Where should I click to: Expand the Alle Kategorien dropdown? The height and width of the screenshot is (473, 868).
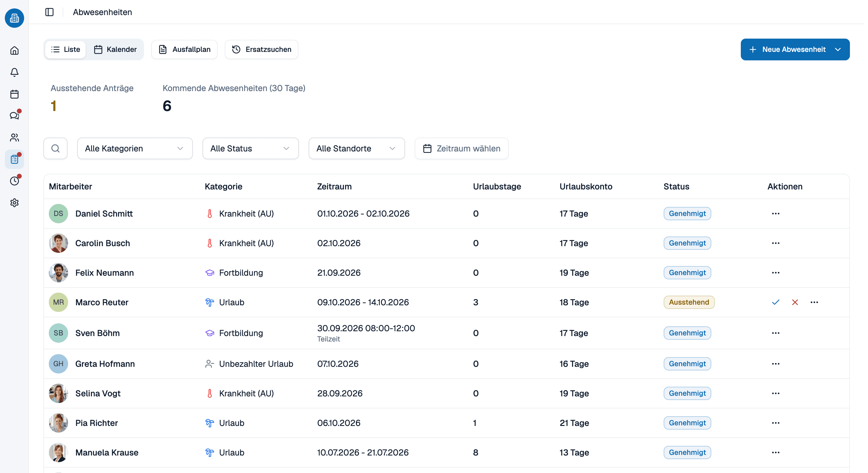pyautogui.click(x=135, y=148)
